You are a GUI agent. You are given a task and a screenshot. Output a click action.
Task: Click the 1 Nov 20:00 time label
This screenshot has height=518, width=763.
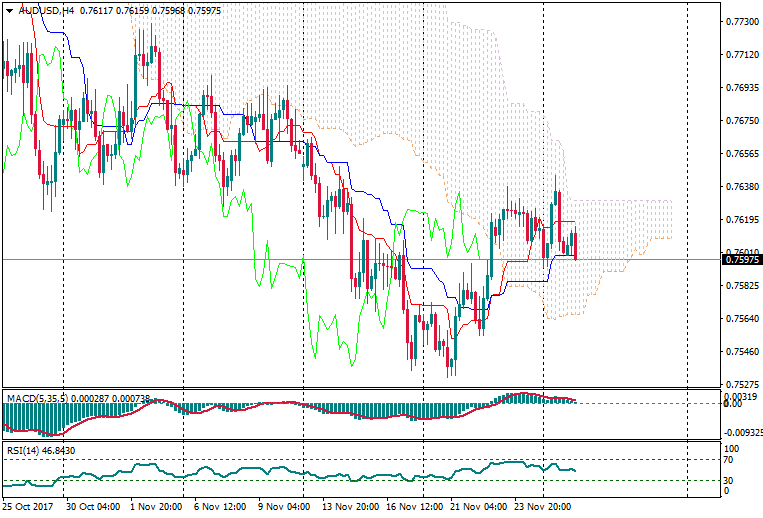tap(156, 507)
